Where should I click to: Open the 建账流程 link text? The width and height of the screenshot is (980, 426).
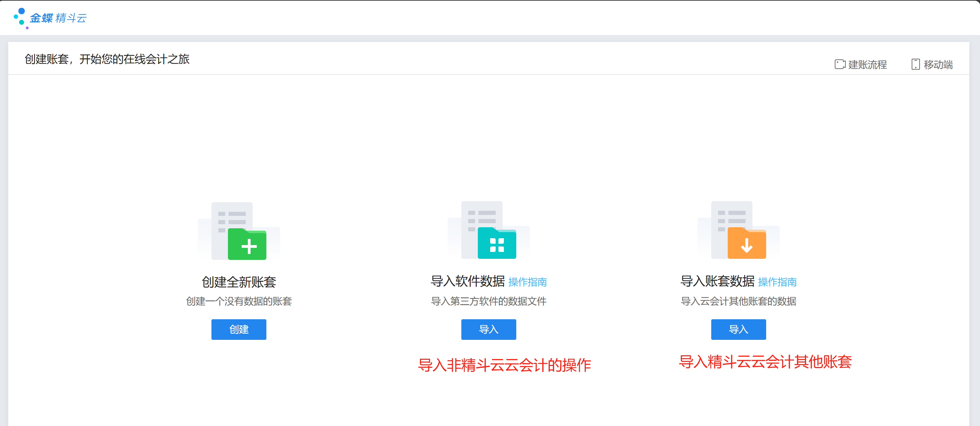tap(867, 65)
